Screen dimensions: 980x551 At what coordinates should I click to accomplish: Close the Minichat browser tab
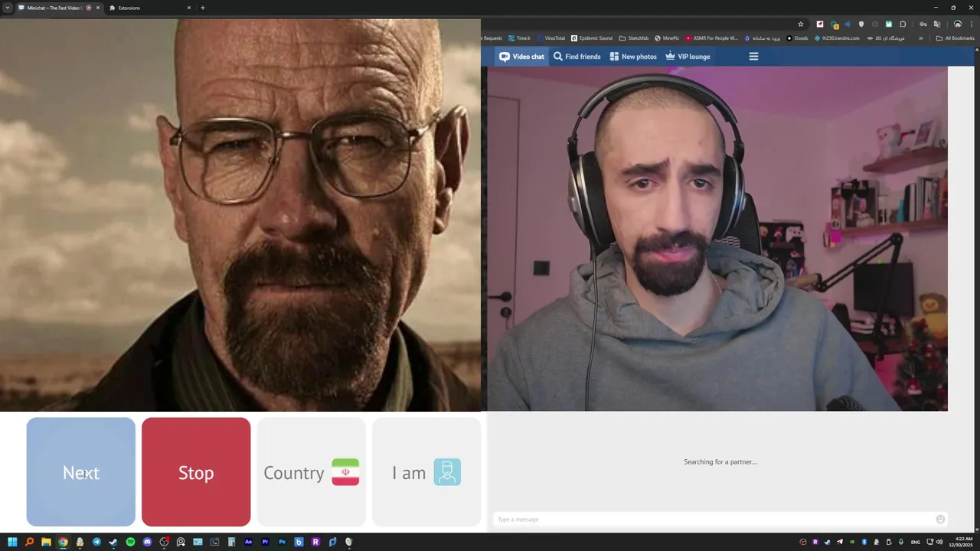click(x=98, y=8)
